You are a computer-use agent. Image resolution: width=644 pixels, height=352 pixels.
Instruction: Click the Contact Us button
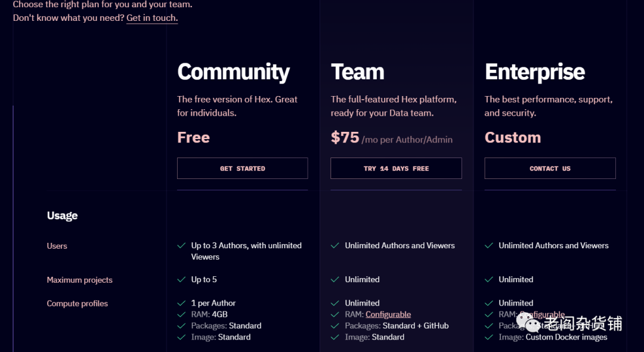tap(550, 168)
